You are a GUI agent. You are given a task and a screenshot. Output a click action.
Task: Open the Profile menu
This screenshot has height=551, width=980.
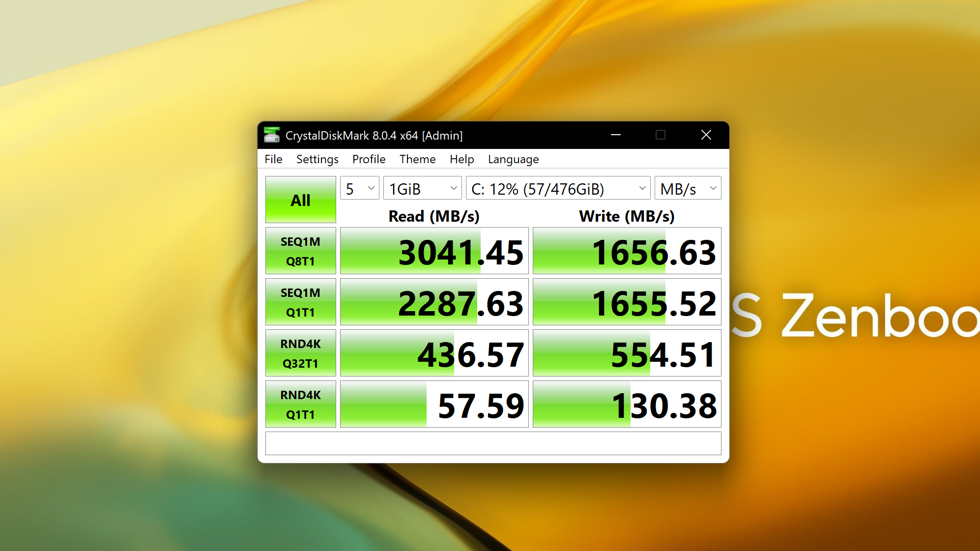pyautogui.click(x=369, y=159)
